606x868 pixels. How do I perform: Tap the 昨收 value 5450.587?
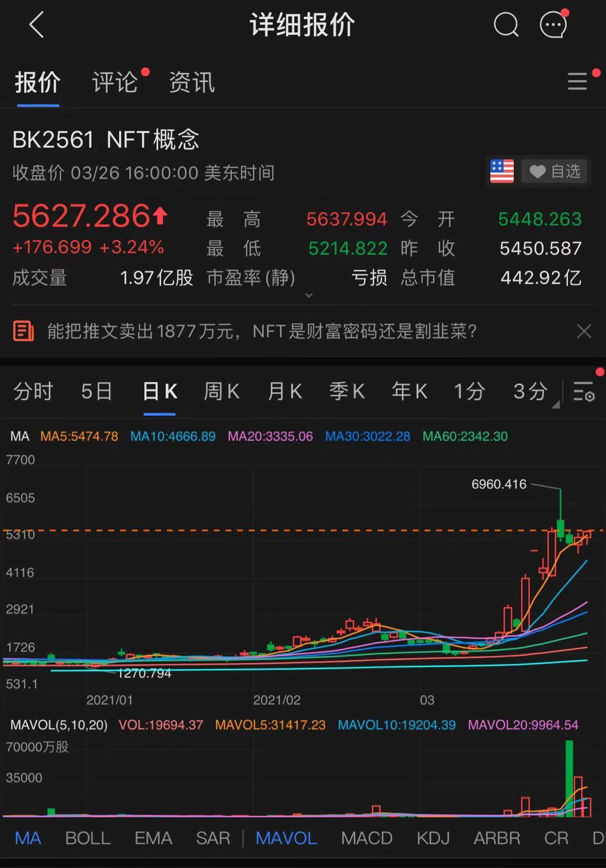(x=541, y=248)
